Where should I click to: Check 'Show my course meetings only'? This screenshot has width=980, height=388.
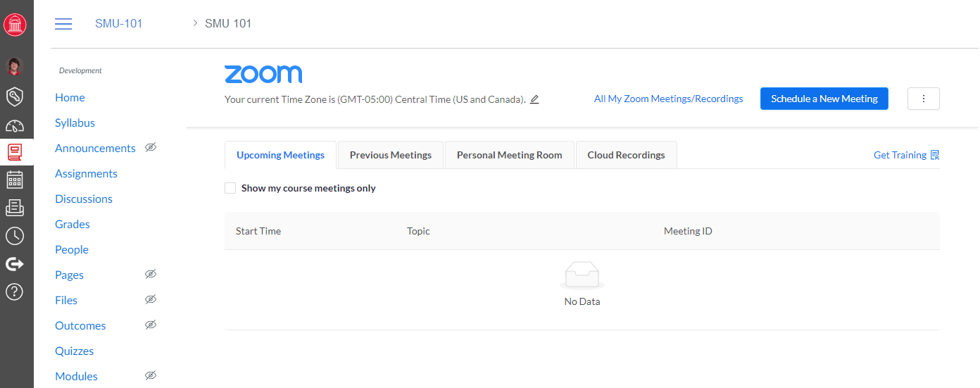point(230,188)
